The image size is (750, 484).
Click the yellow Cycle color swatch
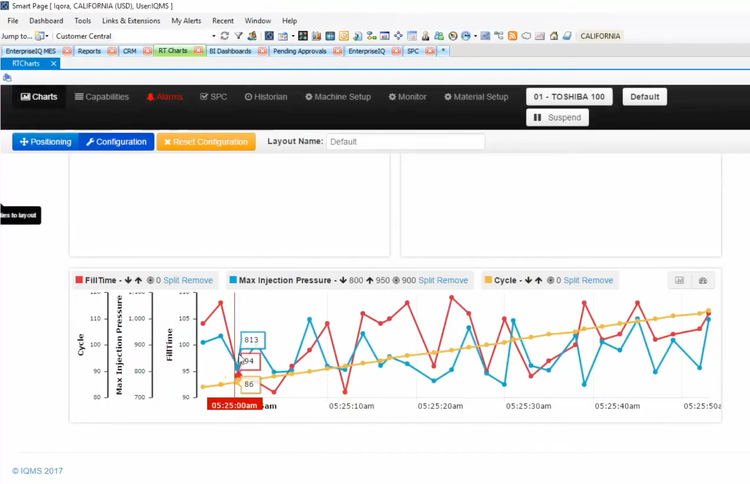488,280
